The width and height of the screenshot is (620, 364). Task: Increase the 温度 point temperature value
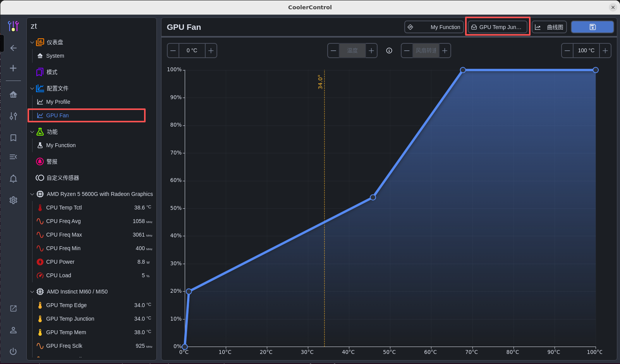pos(371,50)
